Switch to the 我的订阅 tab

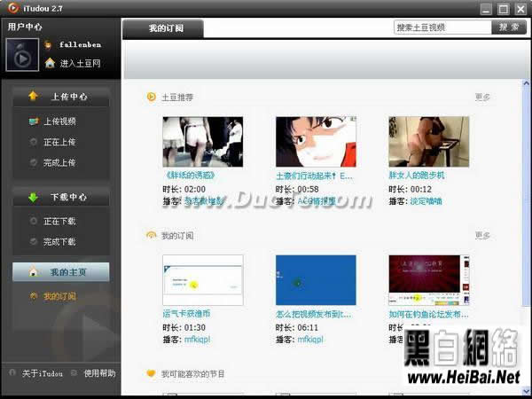click(163, 28)
